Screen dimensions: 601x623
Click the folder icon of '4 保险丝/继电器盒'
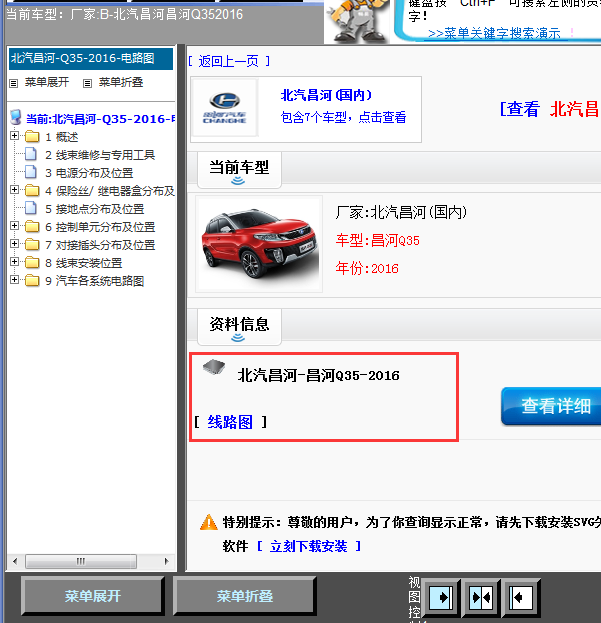(x=32, y=190)
